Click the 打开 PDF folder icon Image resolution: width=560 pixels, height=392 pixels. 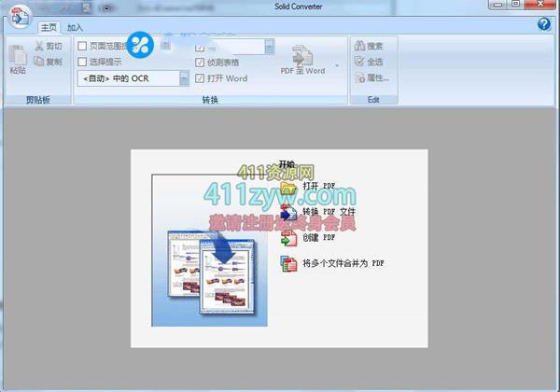coord(288,187)
